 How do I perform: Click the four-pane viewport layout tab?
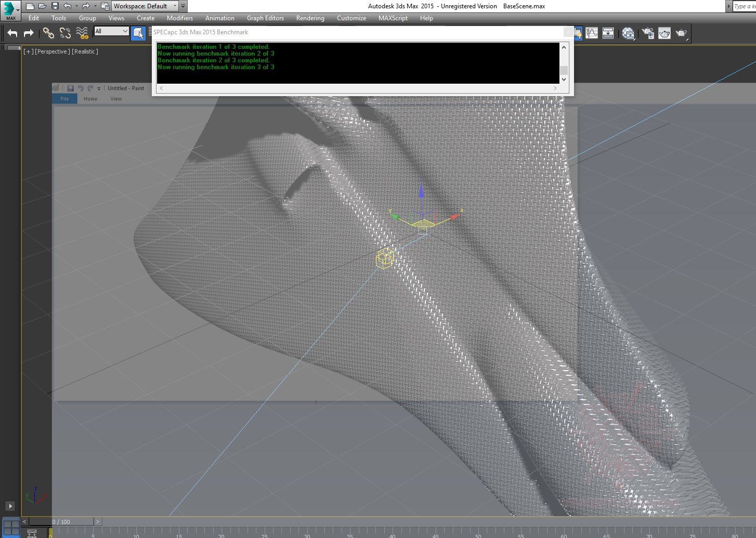(x=11, y=528)
